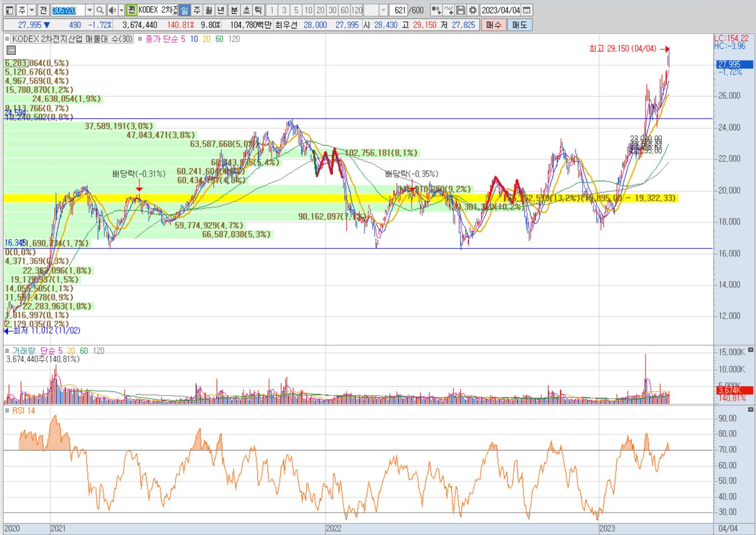Image resolution: width=756 pixels, height=535 pixels.
Task: Click the 5 moving average legend label
Action: coord(183,39)
